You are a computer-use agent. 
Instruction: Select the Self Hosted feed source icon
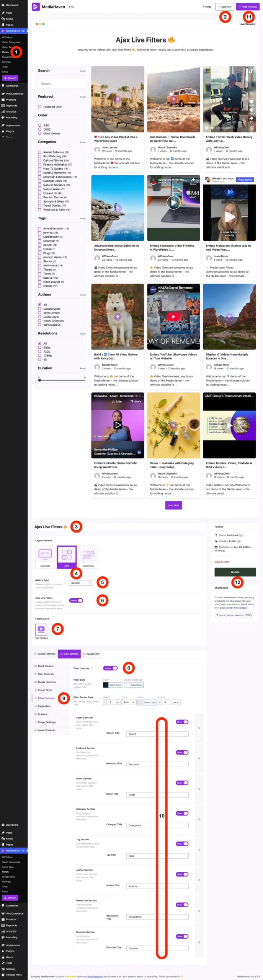(41, 629)
